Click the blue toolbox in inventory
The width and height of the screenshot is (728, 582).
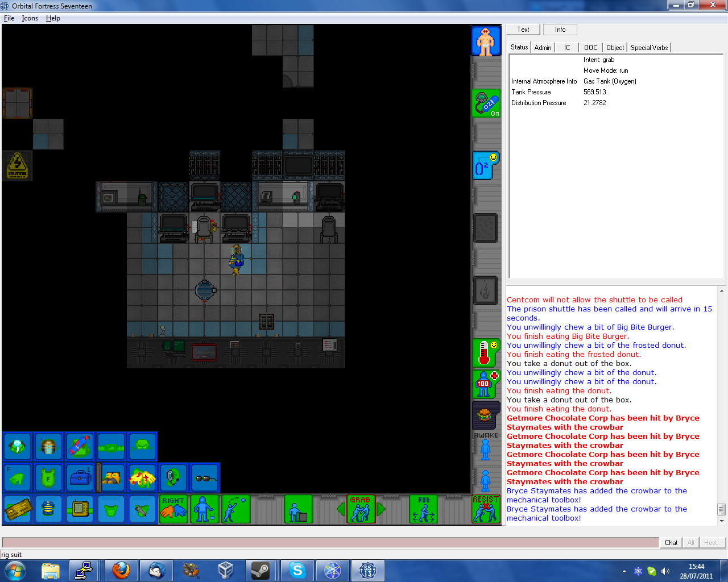80,478
